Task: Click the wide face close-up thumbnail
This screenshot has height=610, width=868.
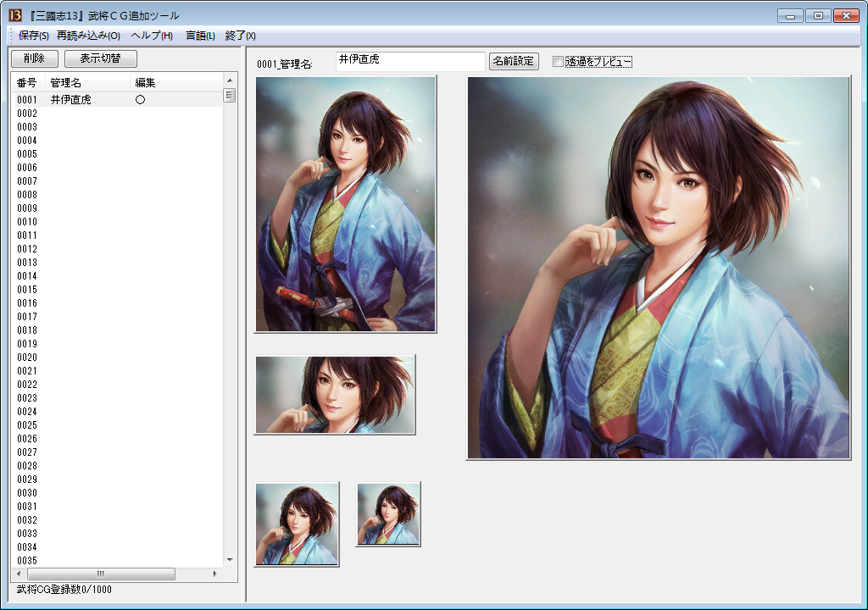Action: click(x=335, y=395)
